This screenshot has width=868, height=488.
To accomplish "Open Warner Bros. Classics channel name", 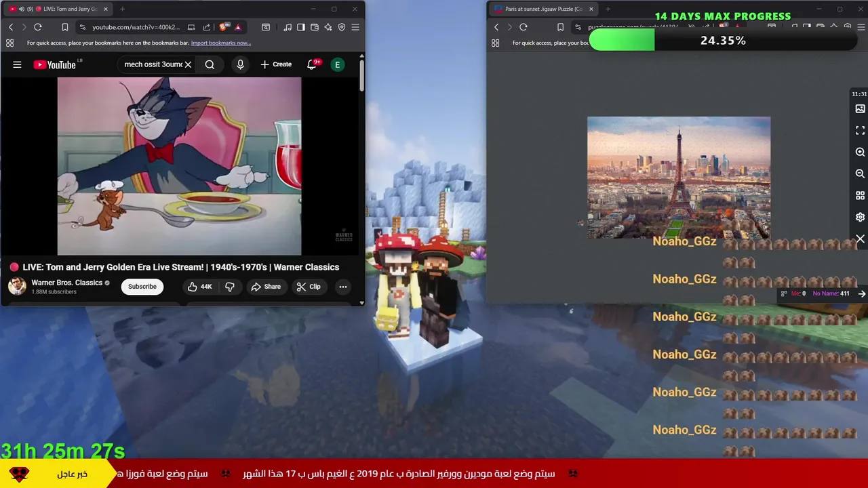I will point(66,283).
